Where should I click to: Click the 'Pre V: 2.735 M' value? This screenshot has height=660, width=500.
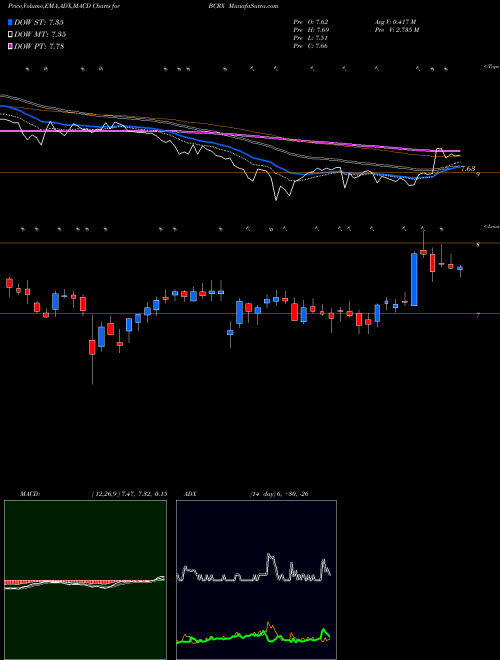click(x=397, y=30)
